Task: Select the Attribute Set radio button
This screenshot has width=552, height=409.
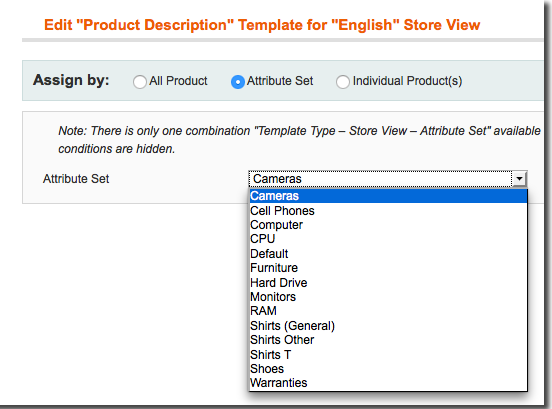Action: click(238, 82)
